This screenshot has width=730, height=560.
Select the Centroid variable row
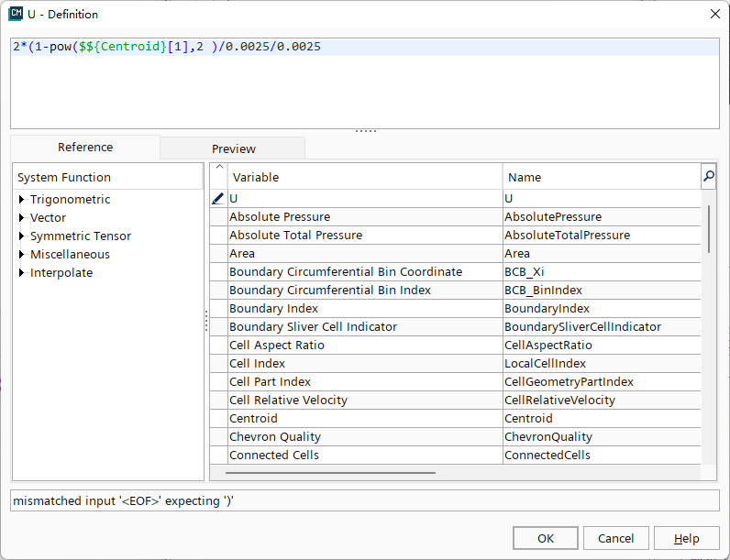[364, 419]
